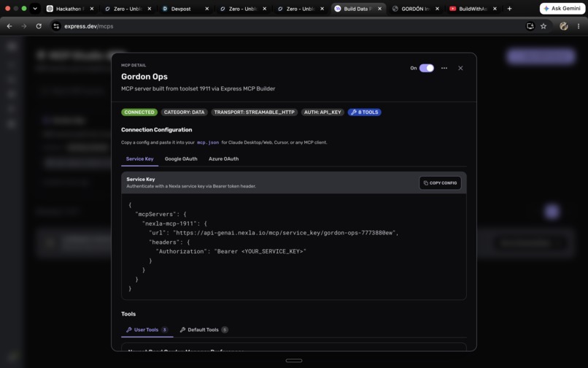Open the three-dot more options menu

(x=444, y=68)
